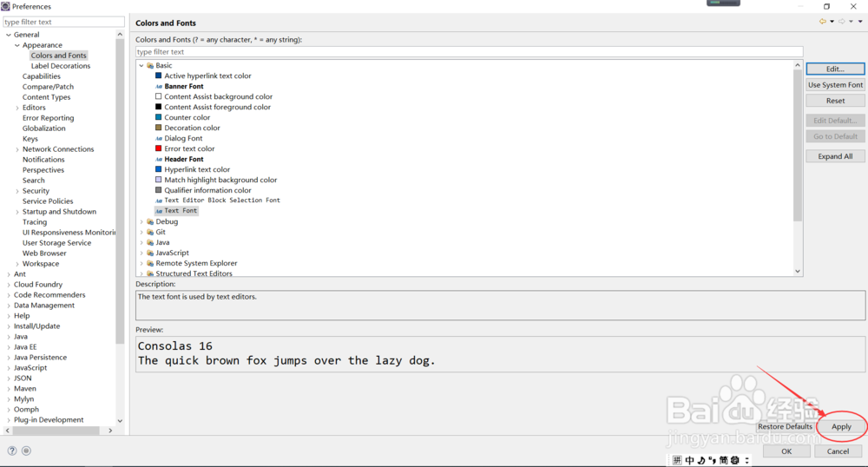868x467 pixels.
Task: Focus the left sidebar filter text field
Action: tap(63, 22)
